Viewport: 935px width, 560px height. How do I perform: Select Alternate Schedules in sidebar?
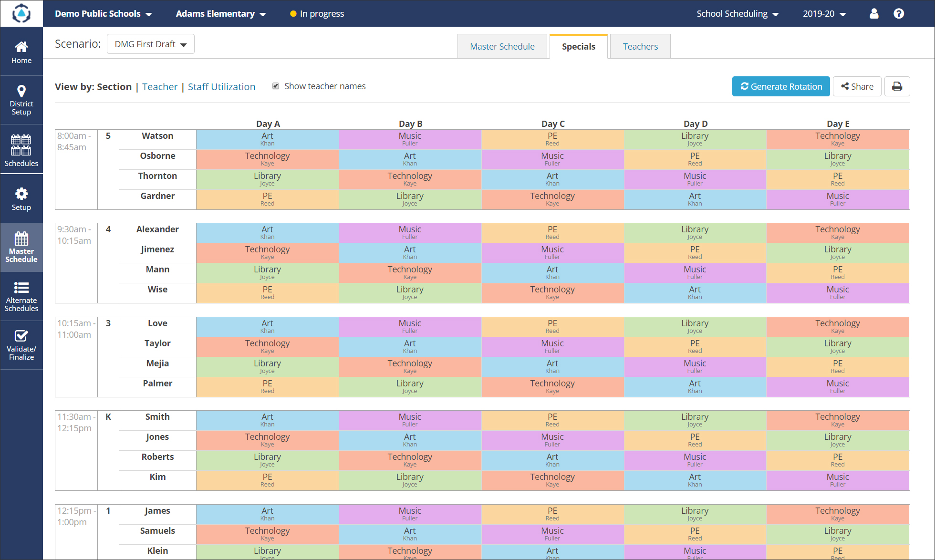pyautogui.click(x=21, y=296)
